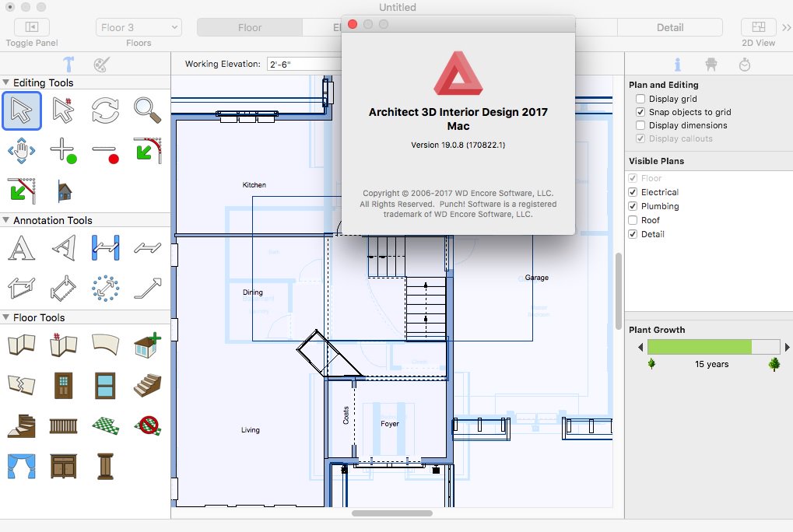793x532 pixels.
Task: Decrease plant growth with left arrow
Action: tap(640, 347)
